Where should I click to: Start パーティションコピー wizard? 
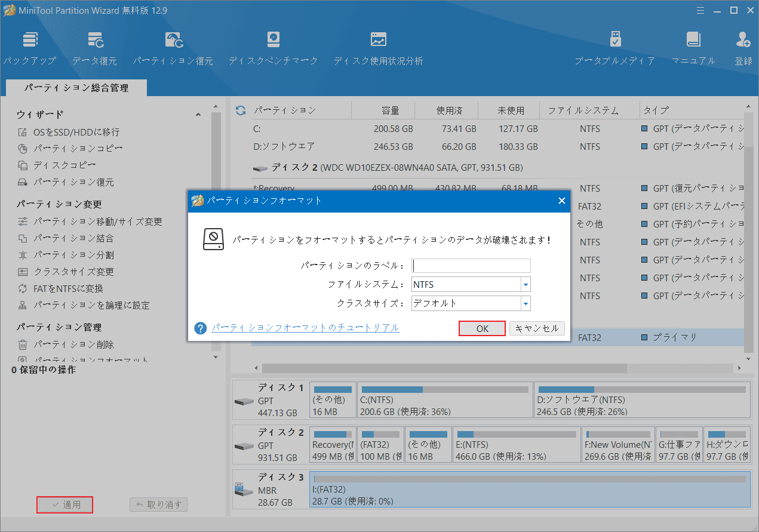70,148
